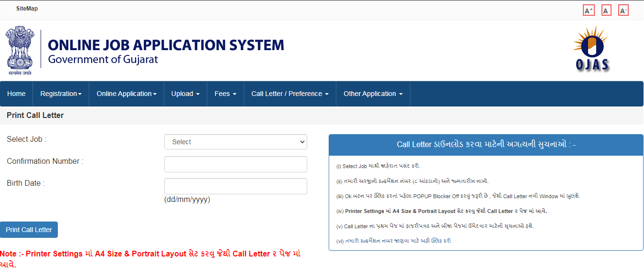
Task: Click Government of Gujarat subtitle text
Action: click(x=103, y=60)
